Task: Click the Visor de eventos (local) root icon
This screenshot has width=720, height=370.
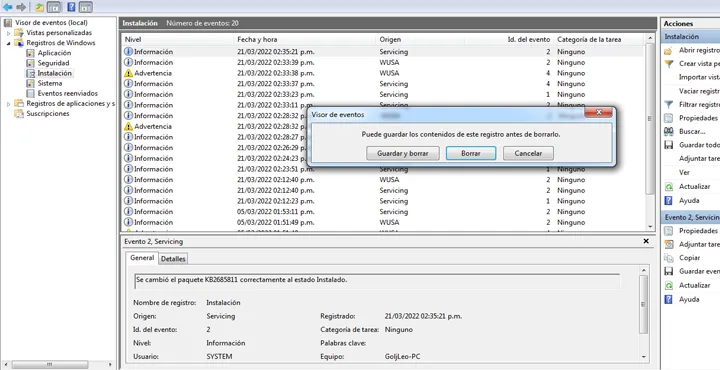Action: pos(8,22)
